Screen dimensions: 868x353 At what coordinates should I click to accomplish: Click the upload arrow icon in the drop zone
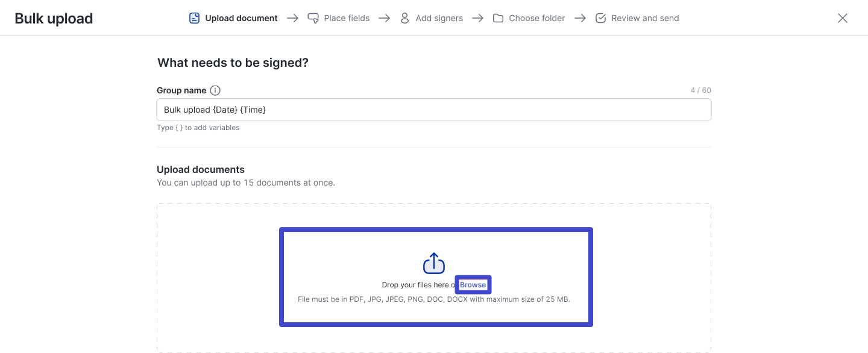(434, 263)
